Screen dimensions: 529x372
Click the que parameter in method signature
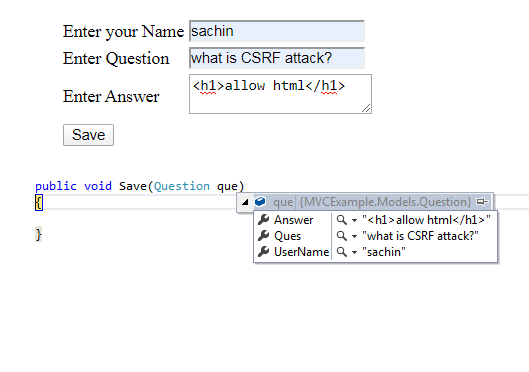click(x=227, y=187)
